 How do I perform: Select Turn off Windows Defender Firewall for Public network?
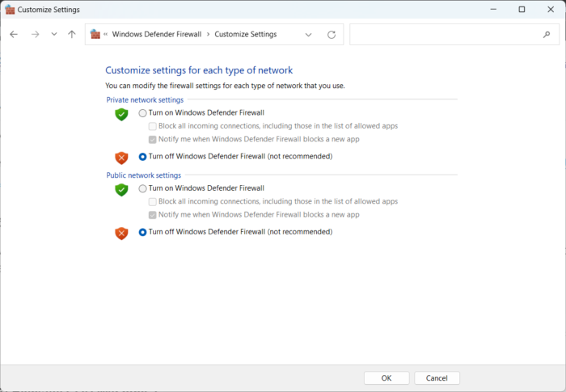(143, 232)
